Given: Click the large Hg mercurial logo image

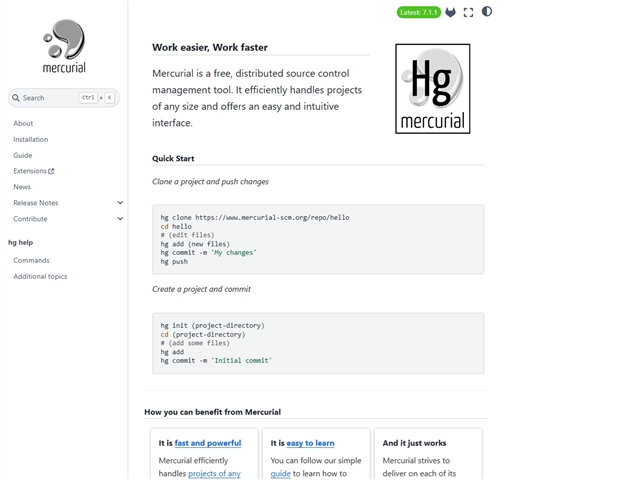Looking at the screenshot, I should [x=432, y=89].
